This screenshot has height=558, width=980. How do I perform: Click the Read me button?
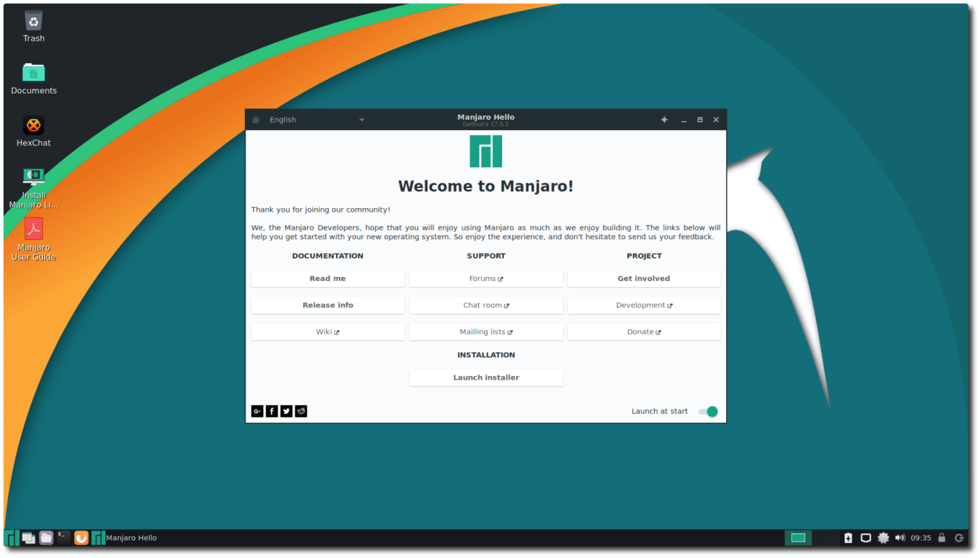pos(327,278)
